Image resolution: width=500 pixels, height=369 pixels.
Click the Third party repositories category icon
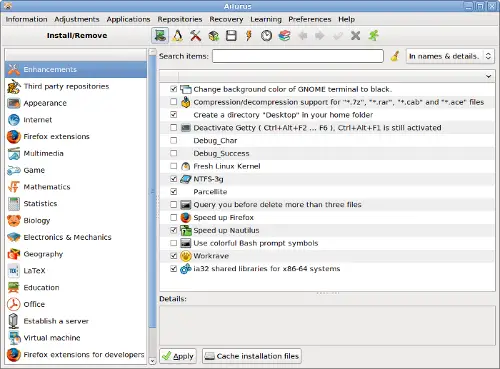pos(14,86)
